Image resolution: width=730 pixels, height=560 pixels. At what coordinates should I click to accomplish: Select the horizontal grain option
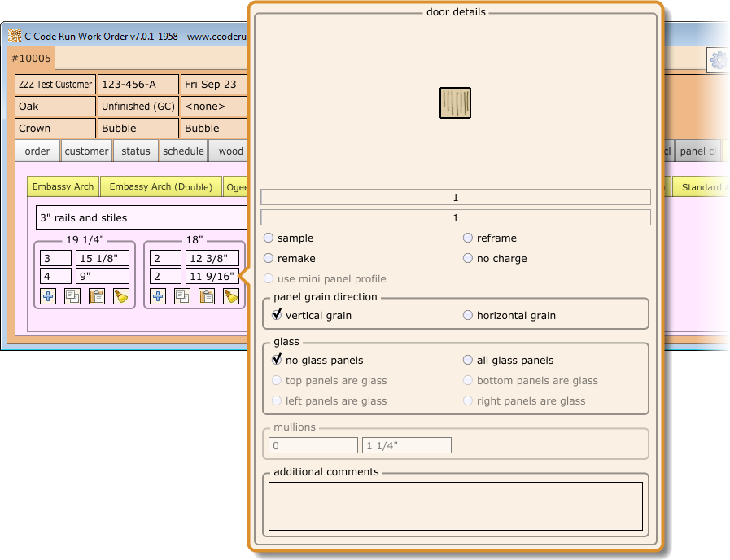click(x=468, y=315)
